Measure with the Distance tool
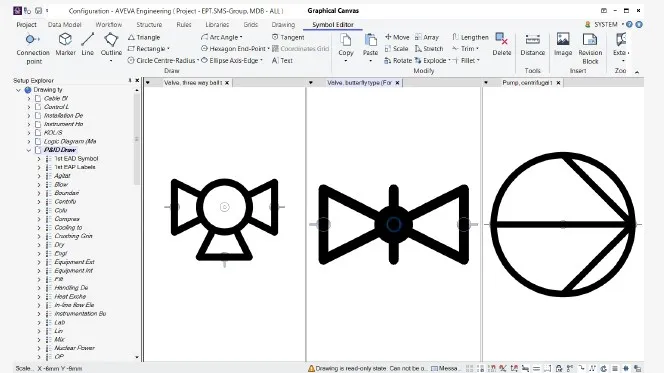This screenshot has height=373, width=664. pyautogui.click(x=533, y=44)
